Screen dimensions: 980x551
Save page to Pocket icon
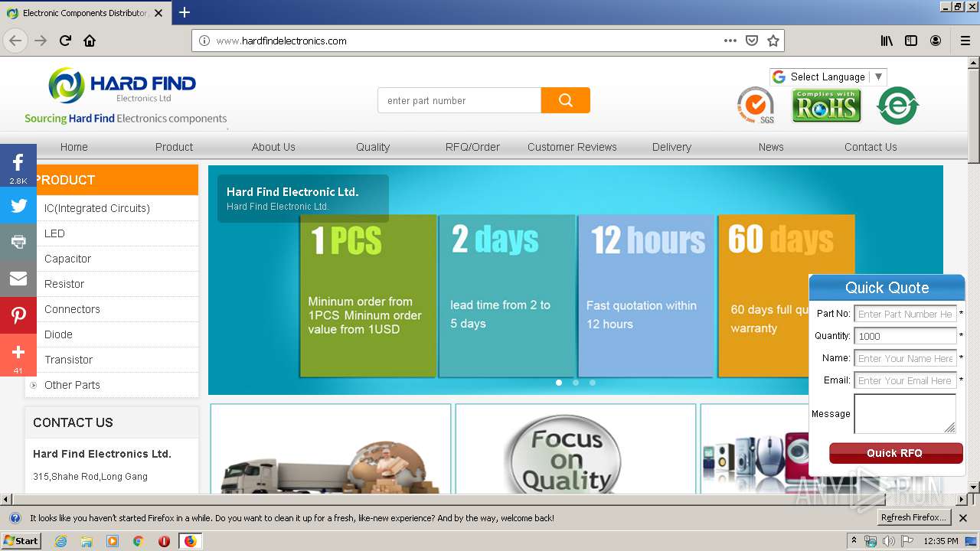click(x=752, y=41)
